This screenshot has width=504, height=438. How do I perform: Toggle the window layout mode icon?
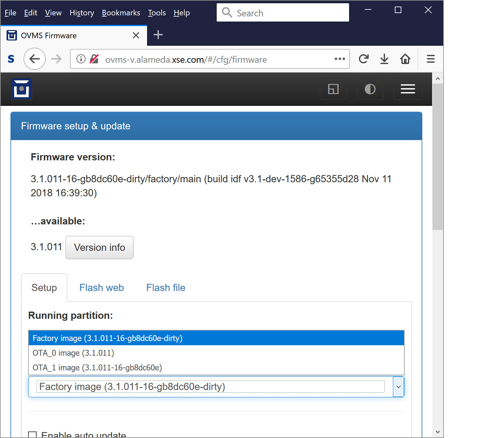[333, 89]
